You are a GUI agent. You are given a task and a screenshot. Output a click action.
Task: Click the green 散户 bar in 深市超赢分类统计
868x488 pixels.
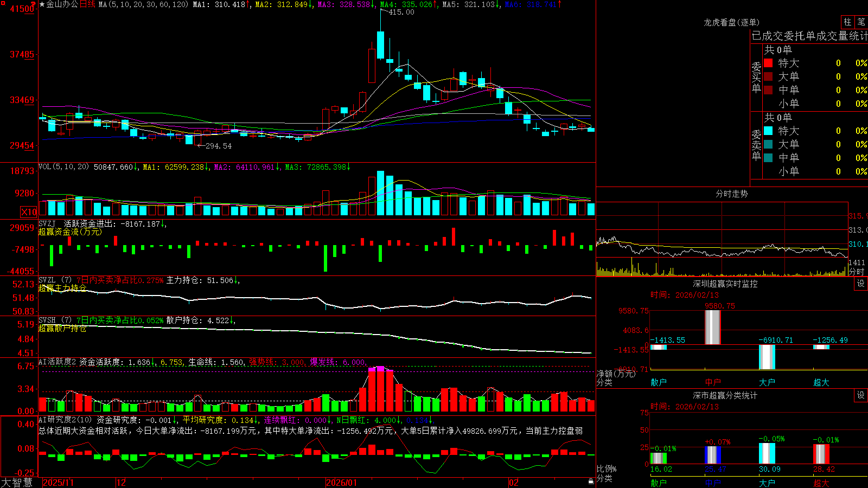659,458
